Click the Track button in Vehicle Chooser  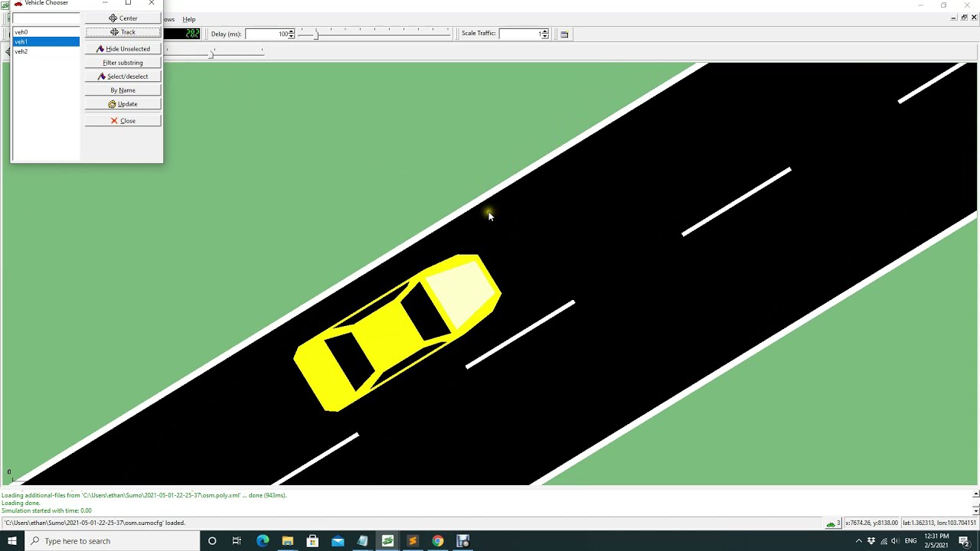tap(122, 32)
